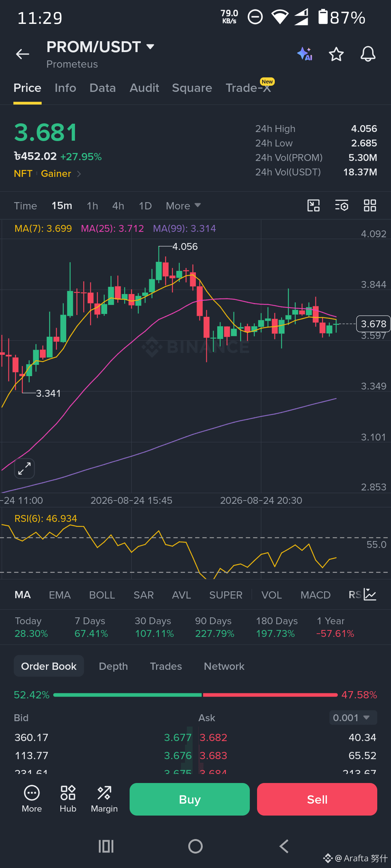This screenshot has width=391, height=868.
Task: Toggle the SAR indicator
Action: click(144, 595)
